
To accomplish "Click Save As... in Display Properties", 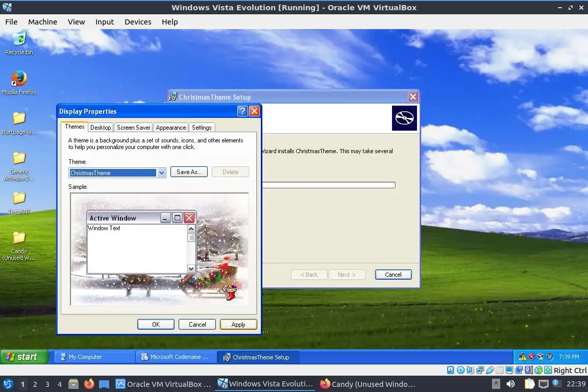I will [189, 172].
